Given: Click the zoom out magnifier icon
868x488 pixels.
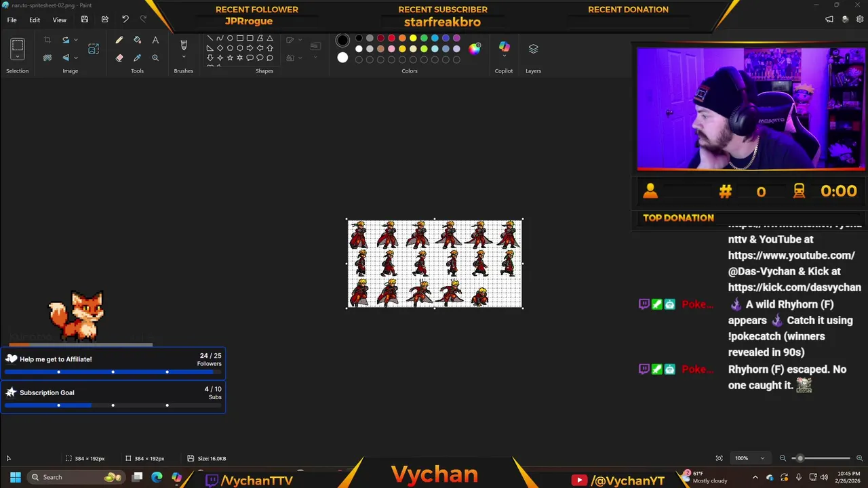Looking at the screenshot, I should click(x=783, y=458).
